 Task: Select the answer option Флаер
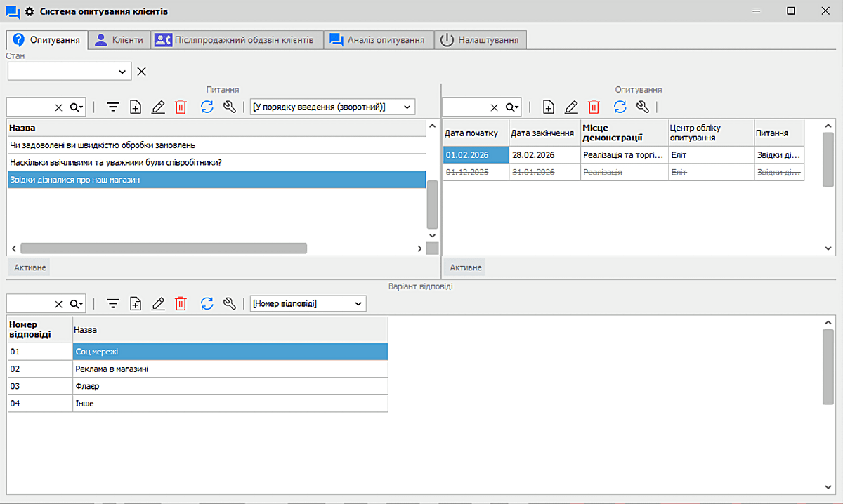(x=90, y=386)
